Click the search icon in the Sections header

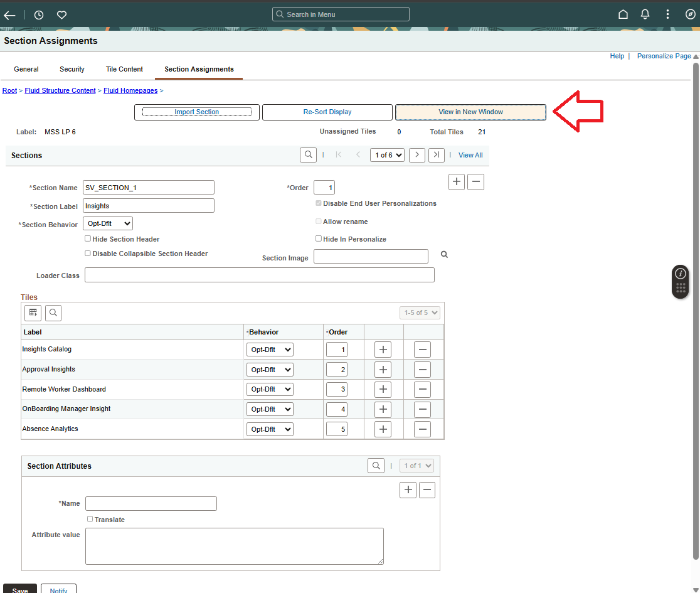(308, 154)
